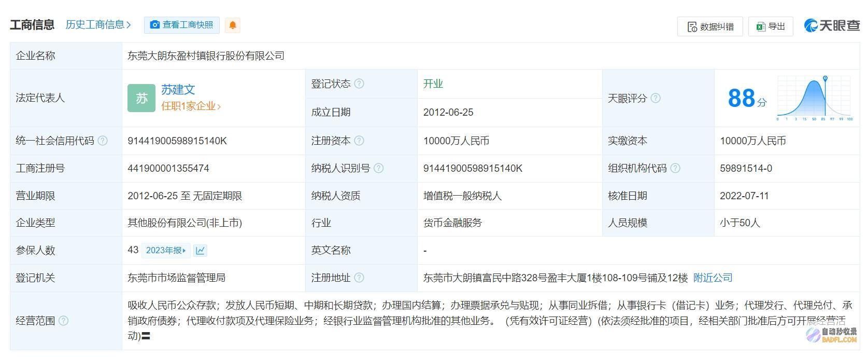Click help icon next to 统一社会信用代码

coord(103,141)
